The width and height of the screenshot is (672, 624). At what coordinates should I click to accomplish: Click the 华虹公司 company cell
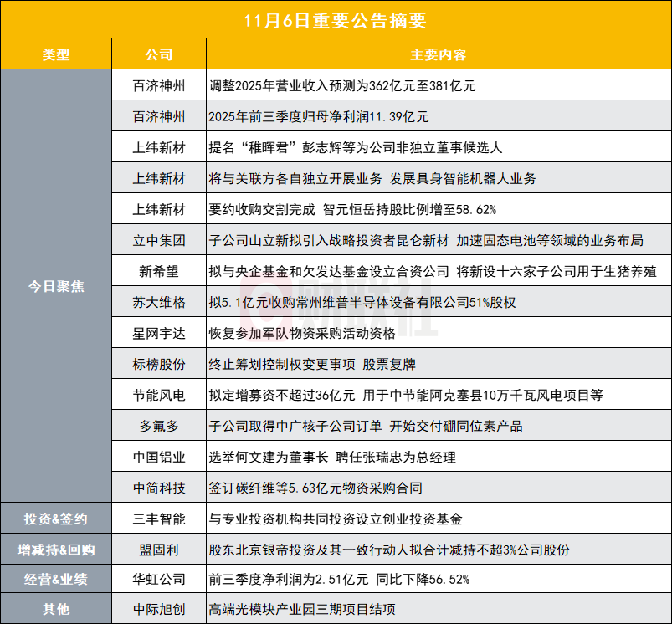click(x=159, y=579)
